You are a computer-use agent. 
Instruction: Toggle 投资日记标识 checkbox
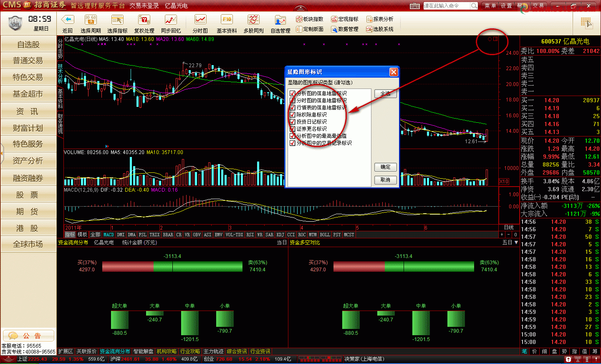[293, 122]
